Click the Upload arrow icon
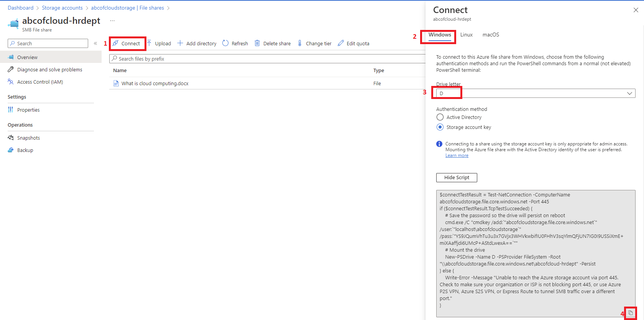The height and width of the screenshot is (320, 644). click(149, 43)
